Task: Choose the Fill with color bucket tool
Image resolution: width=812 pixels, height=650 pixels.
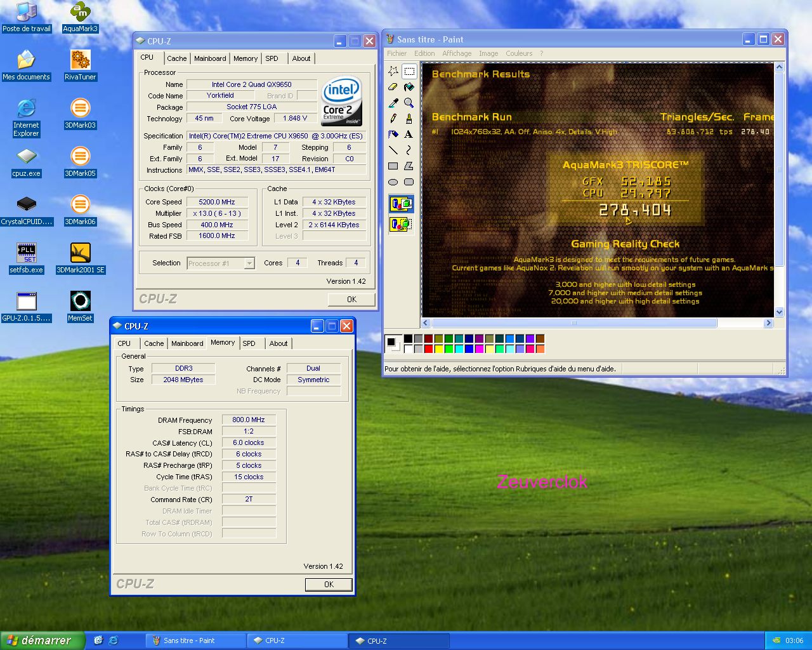Action: click(409, 86)
